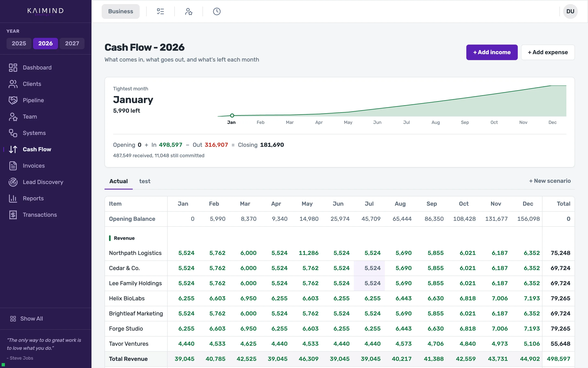Screen dimensions: 588x368
Task: Go to the Dashboard page
Action: tap(37, 68)
